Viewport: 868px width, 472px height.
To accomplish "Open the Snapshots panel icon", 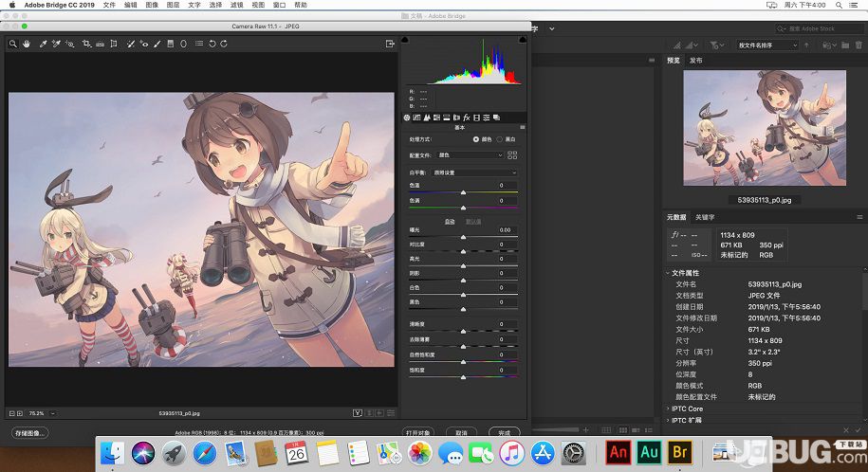I will pos(496,118).
